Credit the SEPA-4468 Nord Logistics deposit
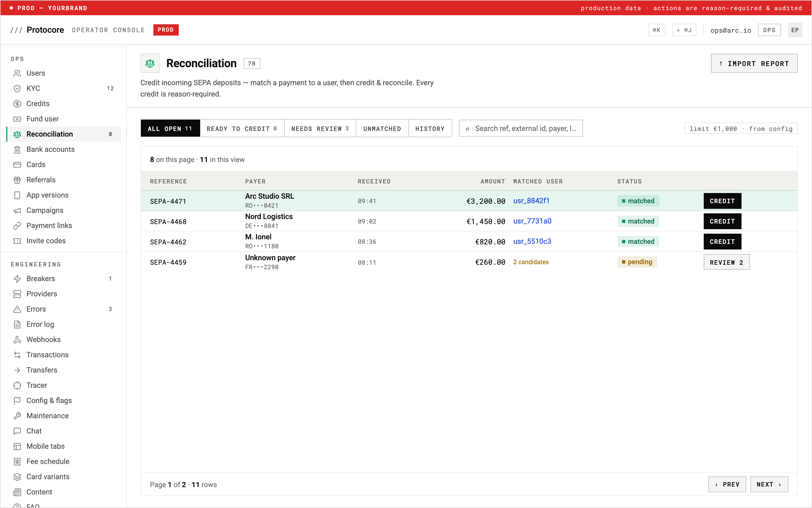Image resolution: width=812 pixels, height=508 pixels. 722,222
